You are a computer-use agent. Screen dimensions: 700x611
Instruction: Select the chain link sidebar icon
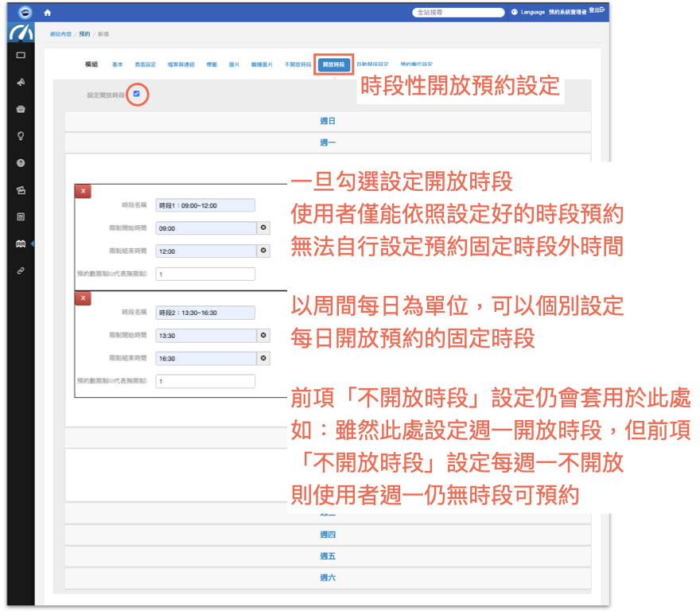click(21, 270)
